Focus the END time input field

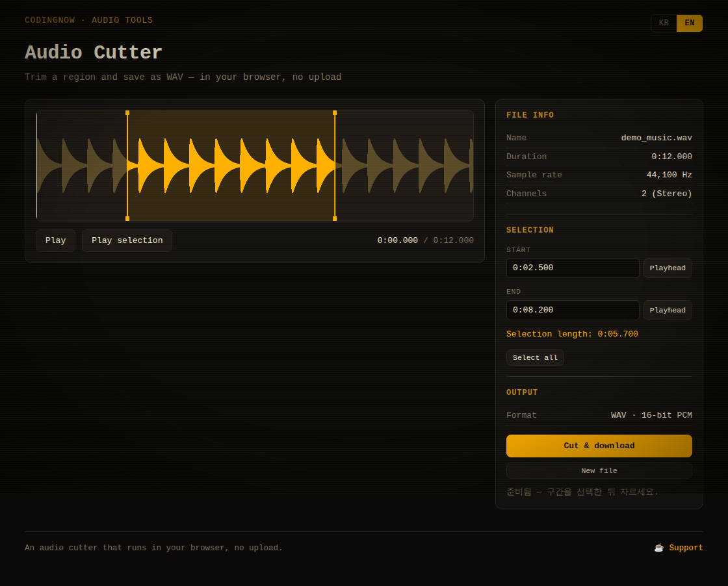coord(573,310)
